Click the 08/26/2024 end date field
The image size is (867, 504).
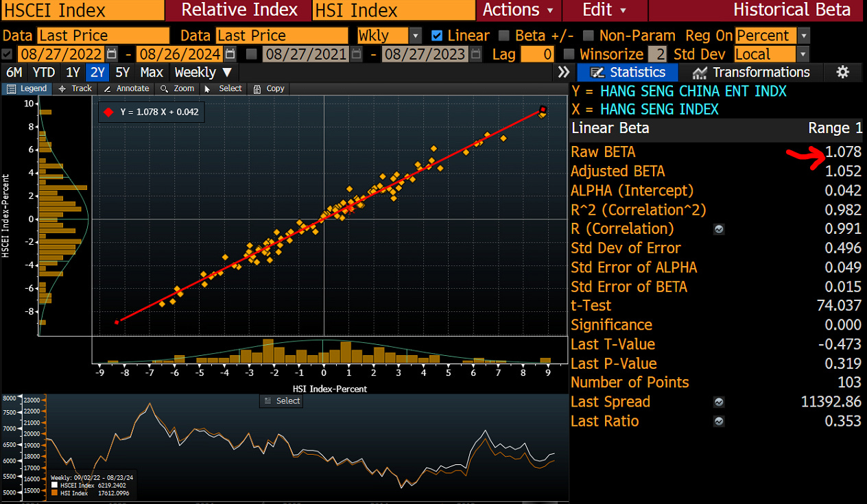tap(179, 54)
